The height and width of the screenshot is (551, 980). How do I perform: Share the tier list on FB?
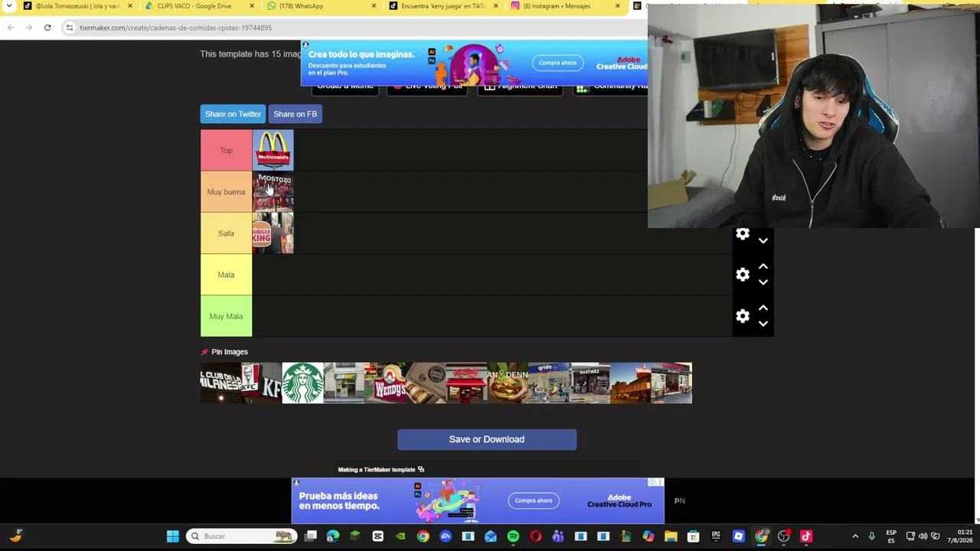[x=295, y=114]
